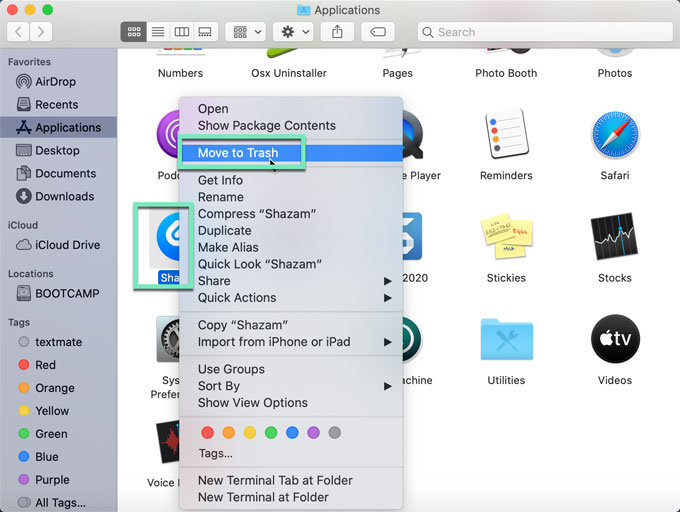
Task: Open the Reminders app icon
Action: click(x=505, y=136)
